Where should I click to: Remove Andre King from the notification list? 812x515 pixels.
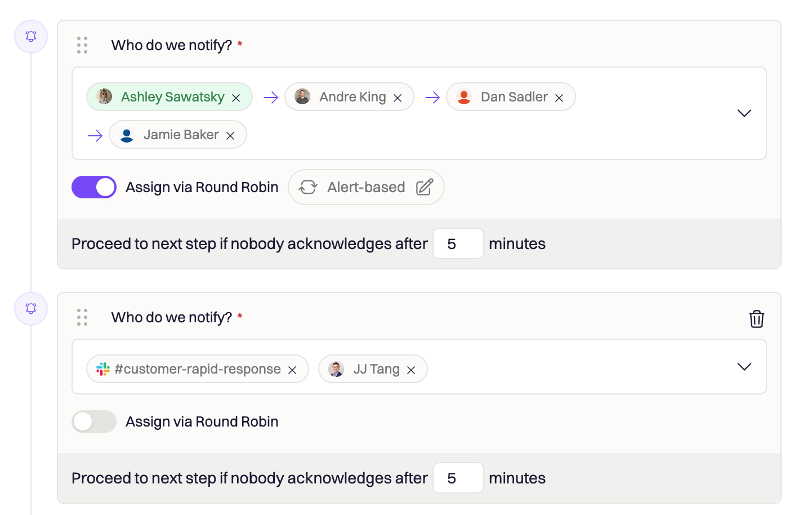coord(397,97)
